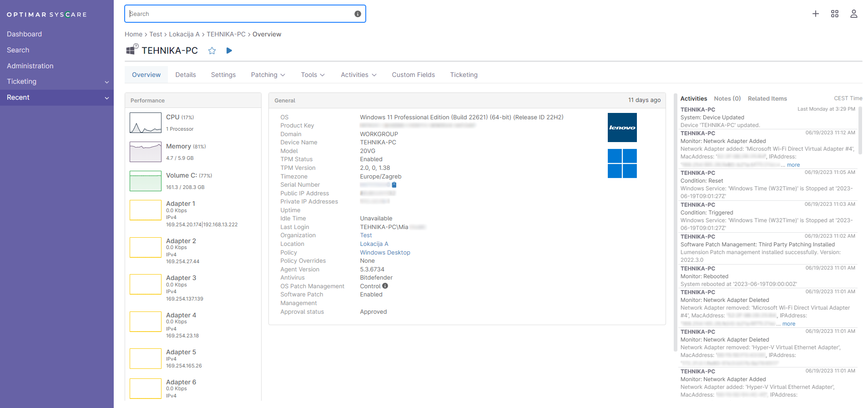Image resolution: width=868 pixels, height=408 pixels.
Task: Click the Windows logo tile
Action: tap(622, 163)
